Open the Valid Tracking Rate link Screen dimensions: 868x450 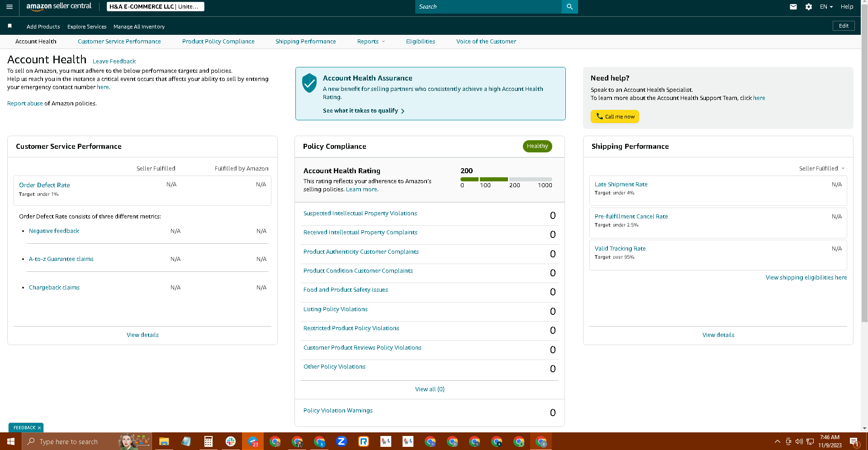[620, 249]
